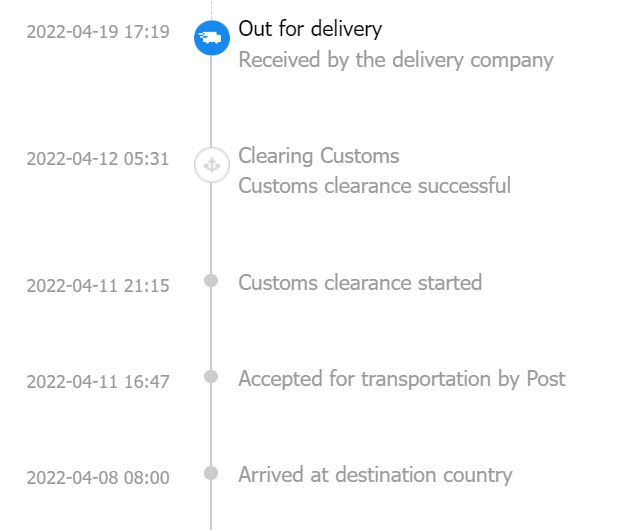Click the Clearing Customs circle icon
This screenshot has height=530, width=620.
tap(211, 164)
